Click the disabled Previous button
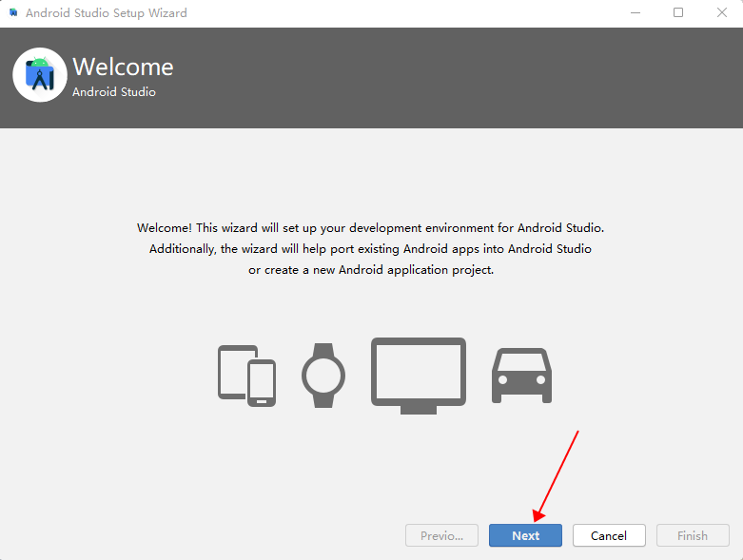The height and width of the screenshot is (560, 743). (441, 535)
